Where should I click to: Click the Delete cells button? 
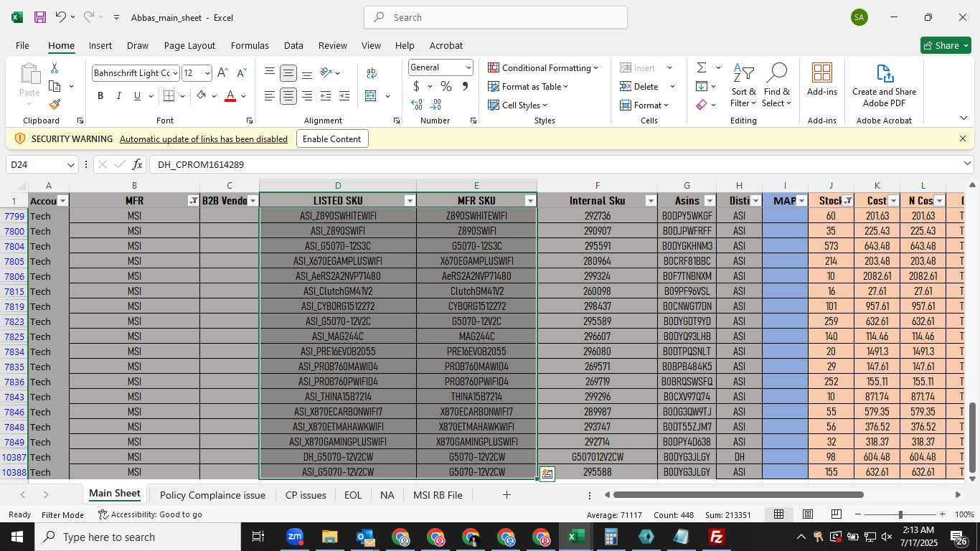(x=640, y=86)
